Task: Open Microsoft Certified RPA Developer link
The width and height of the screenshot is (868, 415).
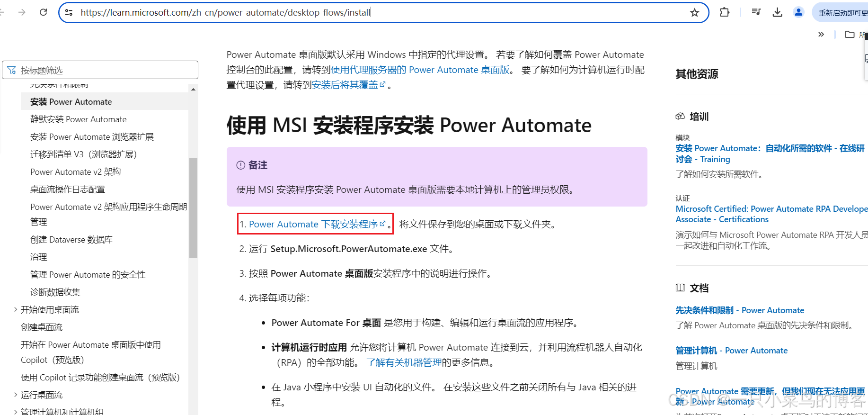Action: (771, 214)
